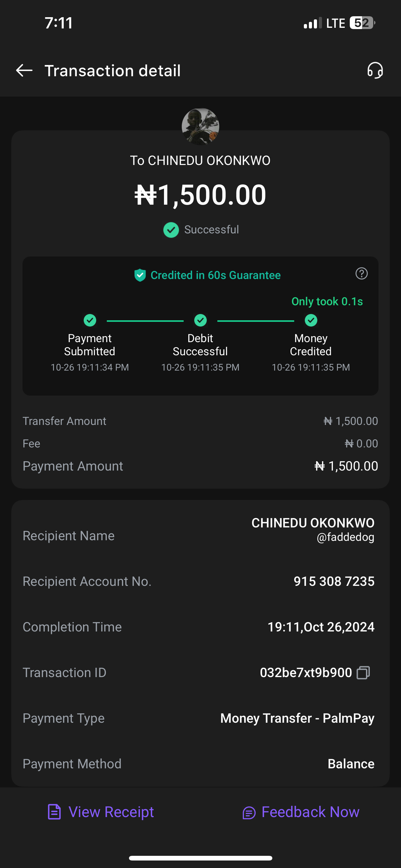Tap Feedback Now

(301, 812)
